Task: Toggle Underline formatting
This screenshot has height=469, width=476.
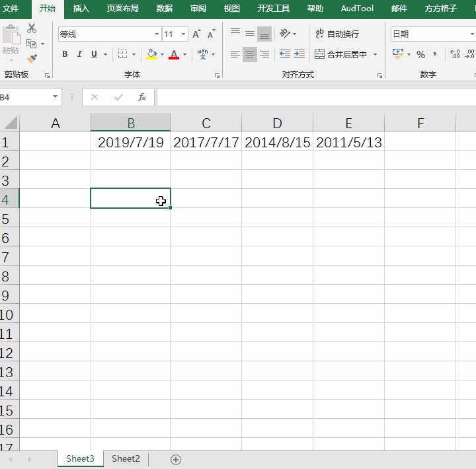Action: pyautogui.click(x=94, y=54)
